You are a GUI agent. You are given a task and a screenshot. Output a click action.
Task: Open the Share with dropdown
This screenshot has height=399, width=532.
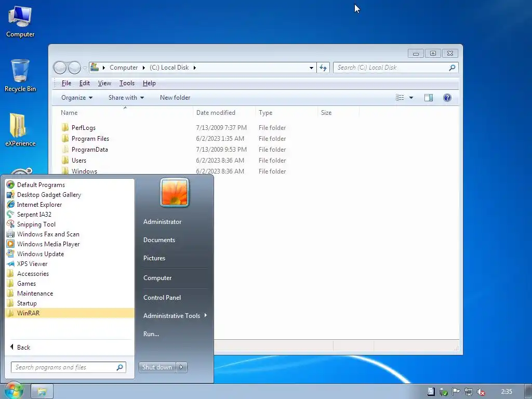point(126,98)
